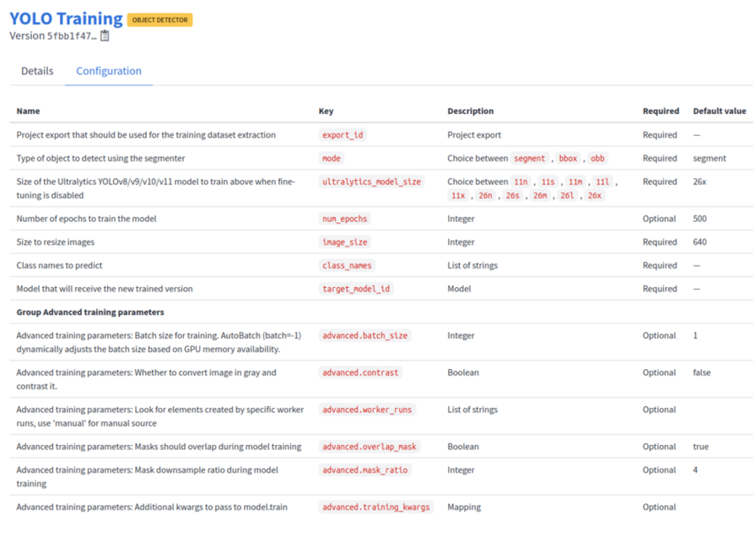Click the advanced.worker_runs key
Screen dimensions: 756x559
[367, 410]
